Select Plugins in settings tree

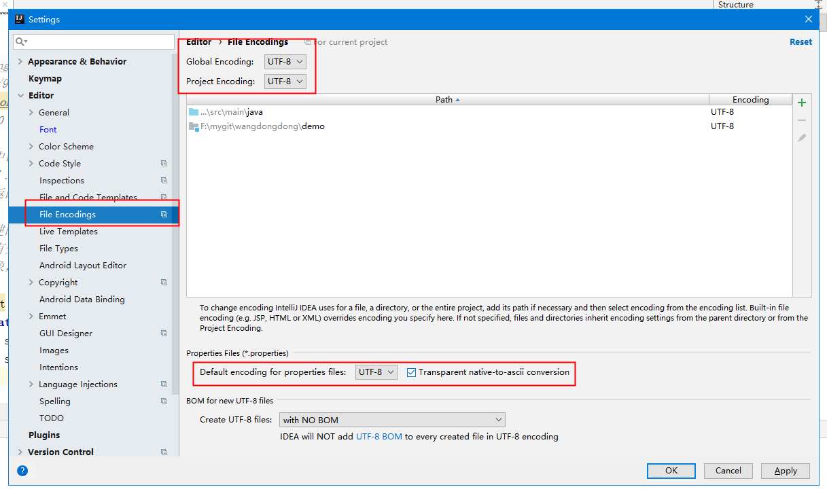[44, 435]
